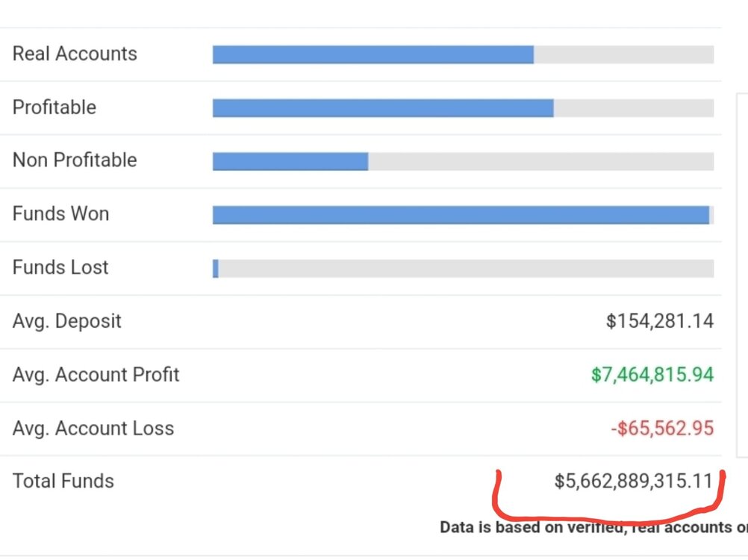Click the $5,662,889,315.11 total funds value

[x=633, y=482]
